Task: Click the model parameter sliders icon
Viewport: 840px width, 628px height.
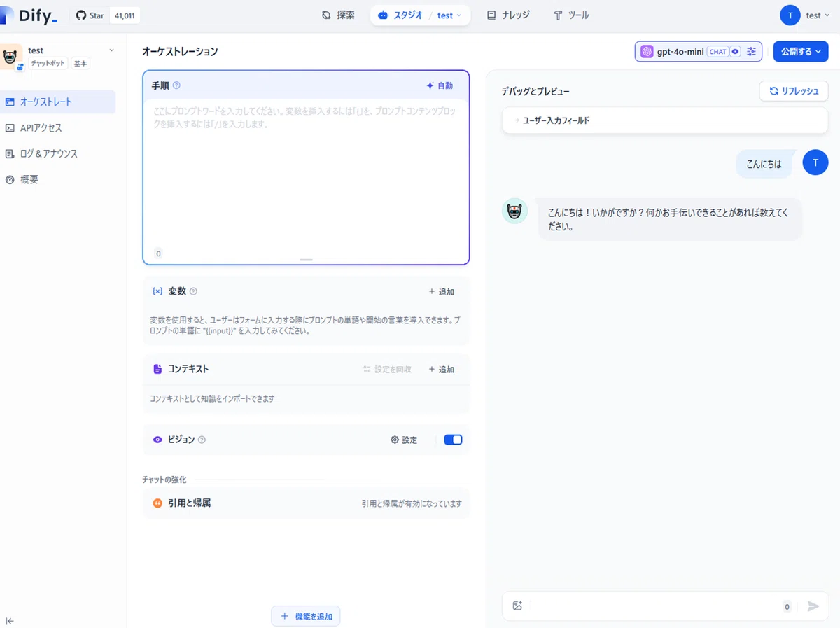Action: pos(752,51)
